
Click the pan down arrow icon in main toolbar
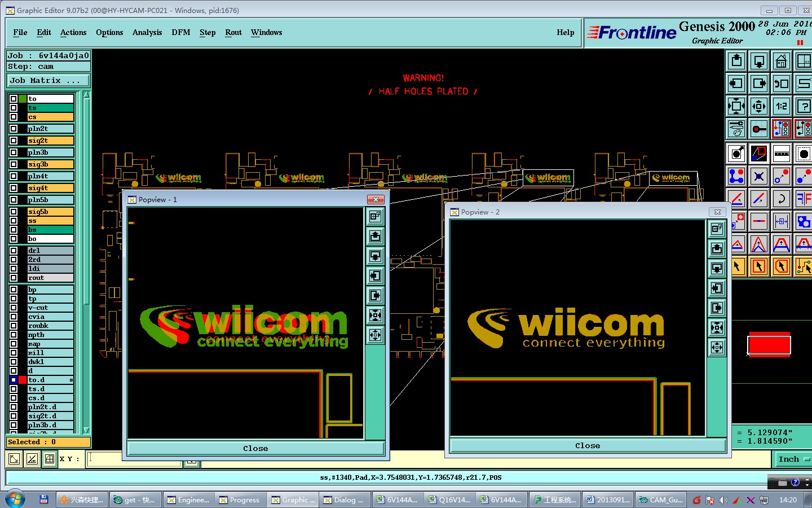[x=759, y=61]
